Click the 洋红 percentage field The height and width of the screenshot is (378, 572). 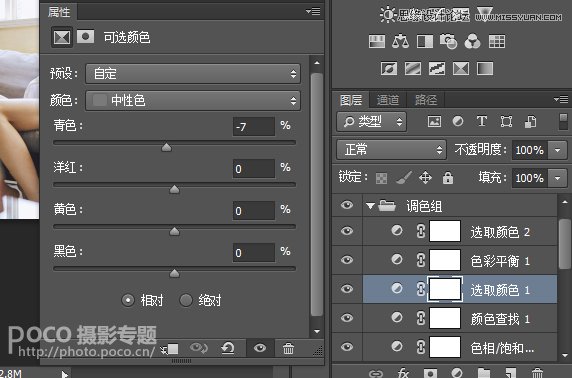(254, 169)
